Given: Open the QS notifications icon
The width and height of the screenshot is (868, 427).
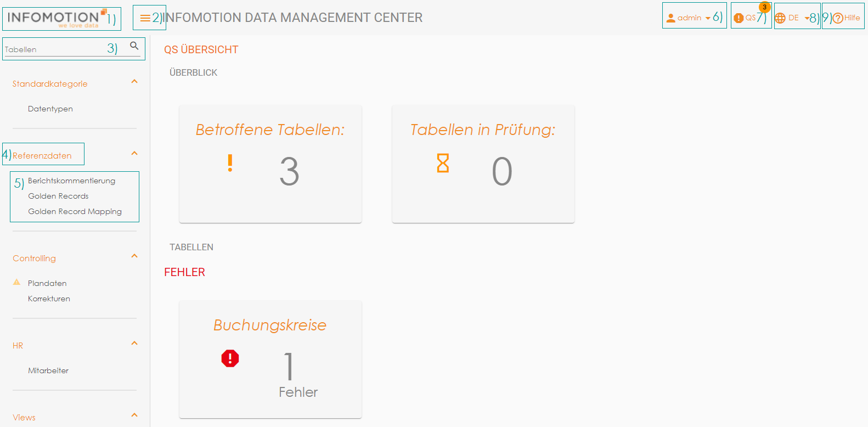Looking at the screenshot, I should pos(739,18).
